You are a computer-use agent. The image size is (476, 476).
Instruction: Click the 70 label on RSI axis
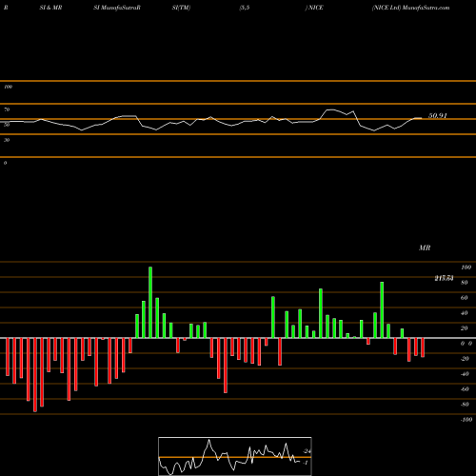click(x=7, y=109)
